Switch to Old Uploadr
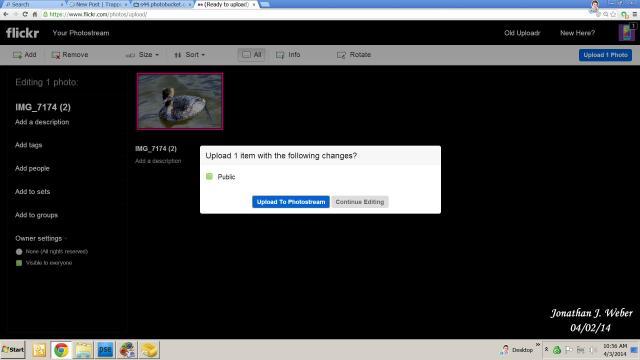The width and height of the screenshot is (640, 360). [522, 33]
